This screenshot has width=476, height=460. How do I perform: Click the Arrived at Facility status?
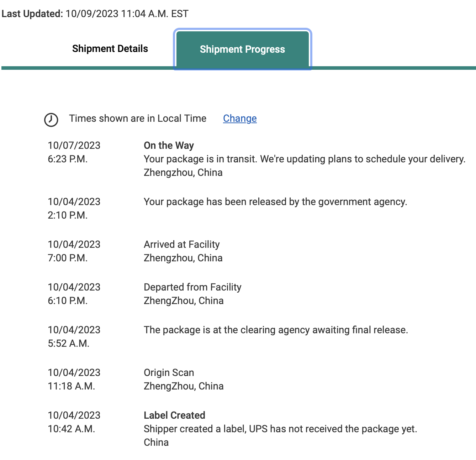(181, 245)
